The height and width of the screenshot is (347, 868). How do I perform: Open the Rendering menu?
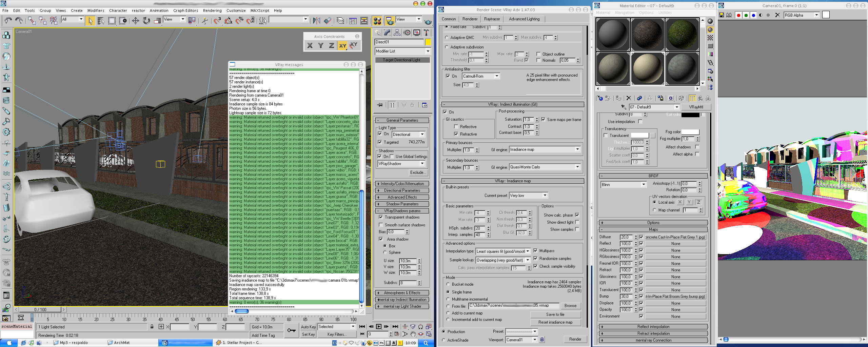pos(212,11)
